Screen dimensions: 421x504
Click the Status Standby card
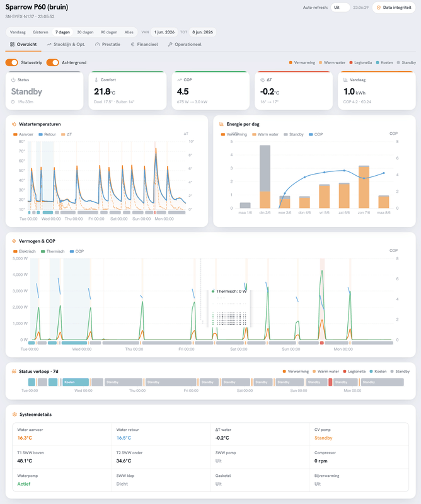(44, 91)
